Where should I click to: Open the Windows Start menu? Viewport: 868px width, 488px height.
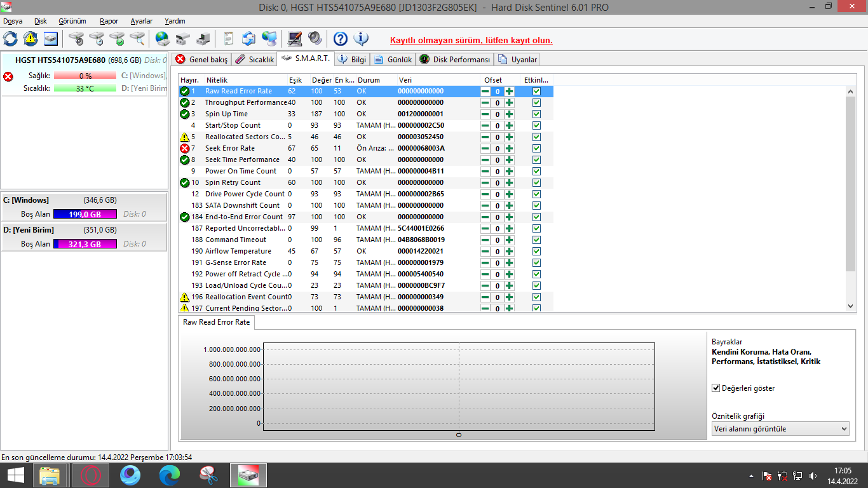click(15, 475)
